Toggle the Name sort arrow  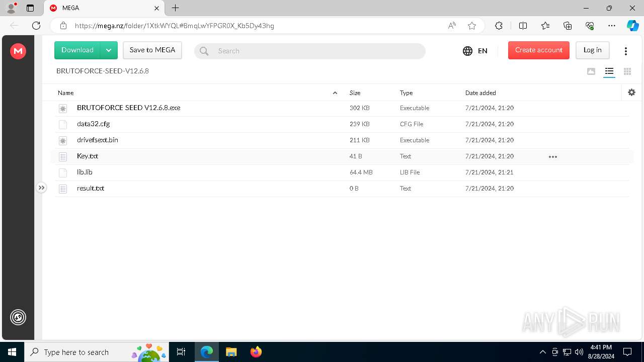[335, 93]
